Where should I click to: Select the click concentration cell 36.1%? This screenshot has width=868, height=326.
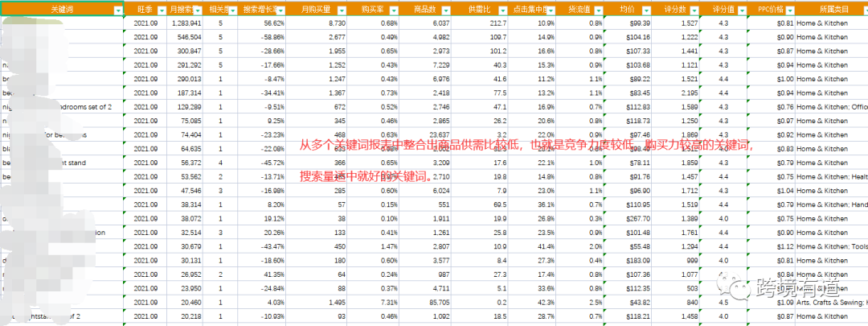[x=532, y=204]
